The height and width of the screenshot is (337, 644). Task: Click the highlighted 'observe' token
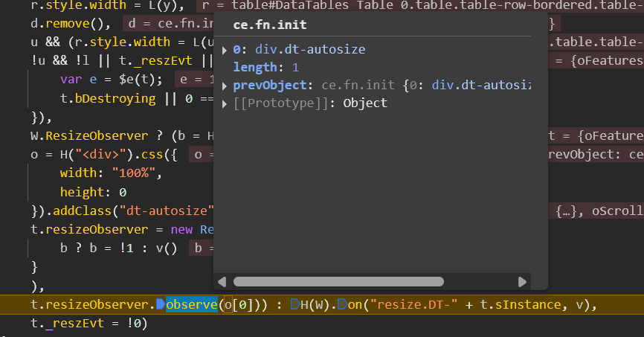tap(191, 304)
